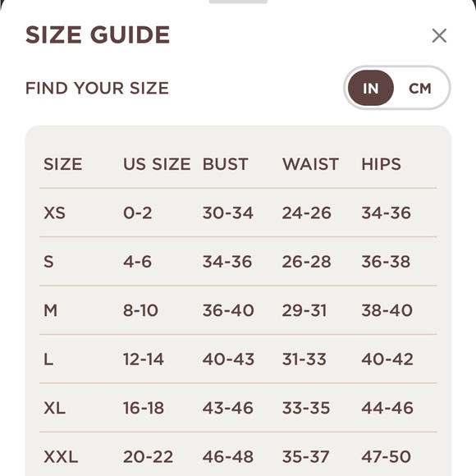Select the M size row label

click(x=50, y=310)
